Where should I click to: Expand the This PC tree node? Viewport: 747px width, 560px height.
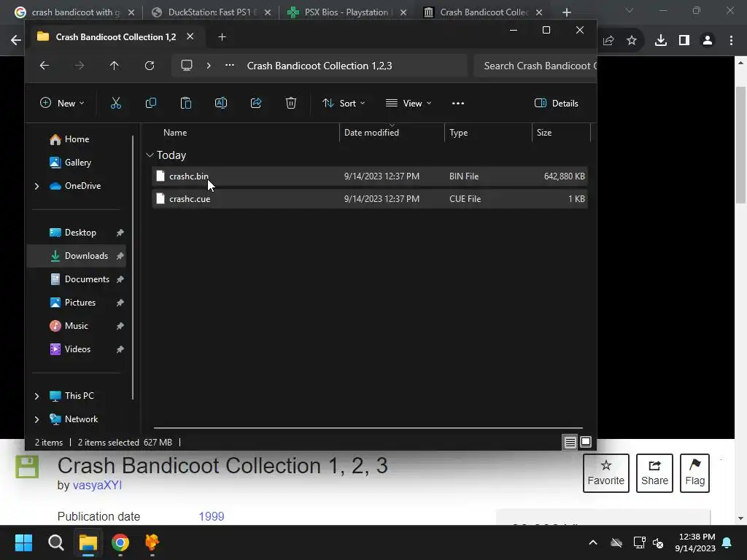36,396
